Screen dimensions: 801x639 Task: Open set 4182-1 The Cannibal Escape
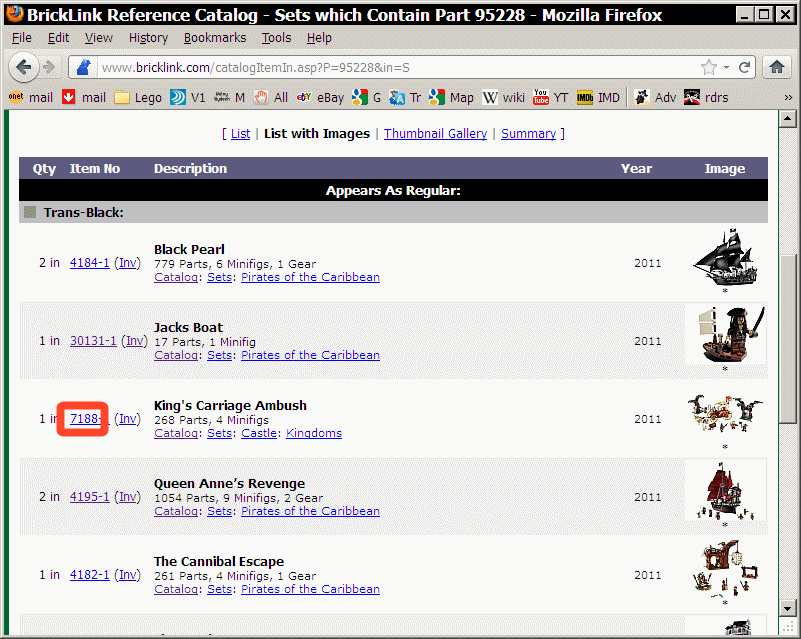click(x=89, y=575)
